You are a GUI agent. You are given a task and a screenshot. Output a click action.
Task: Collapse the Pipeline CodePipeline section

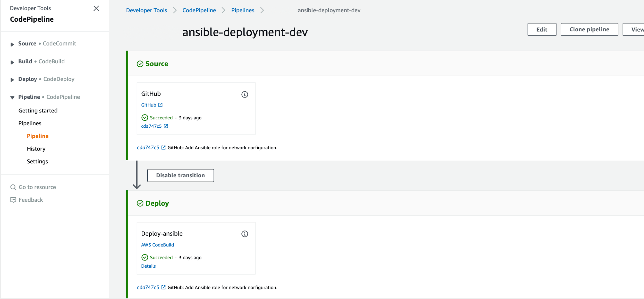click(x=12, y=98)
